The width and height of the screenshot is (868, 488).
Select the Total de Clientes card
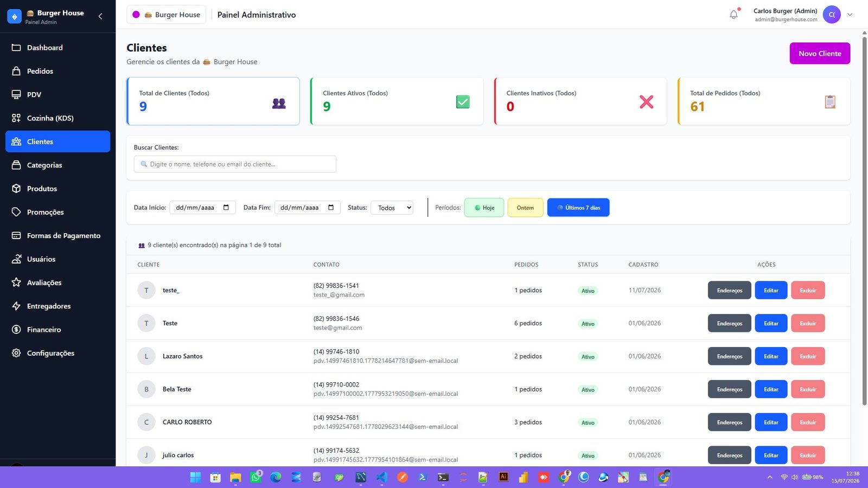tap(213, 101)
